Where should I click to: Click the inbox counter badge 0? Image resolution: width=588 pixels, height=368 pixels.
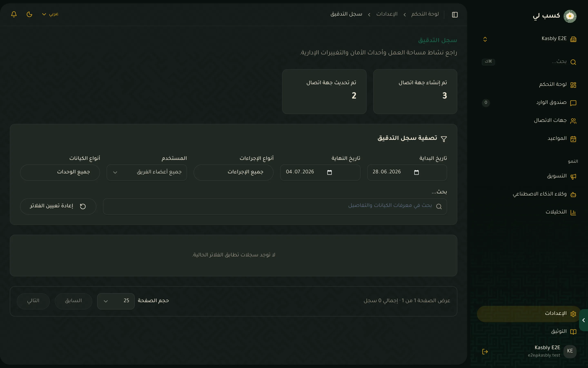(486, 103)
